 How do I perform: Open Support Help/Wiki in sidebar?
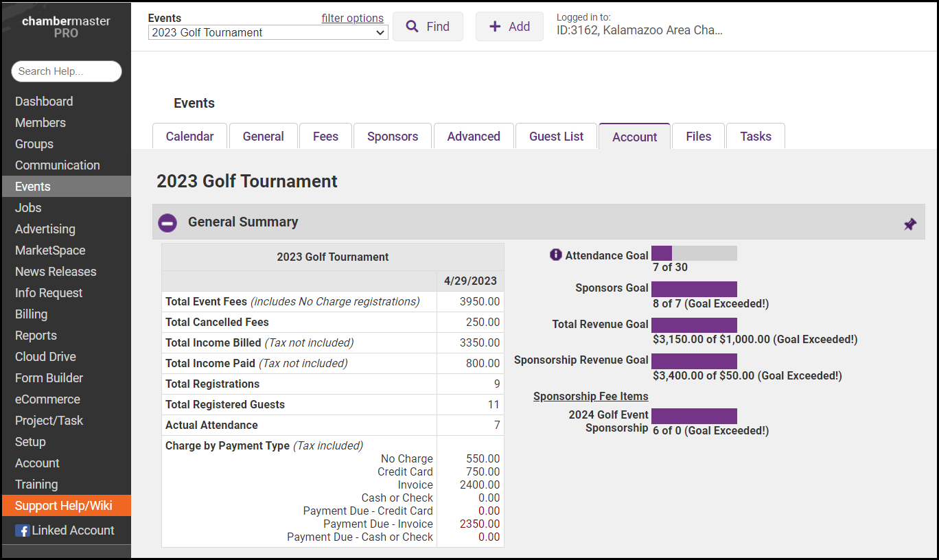(x=63, y=506)
